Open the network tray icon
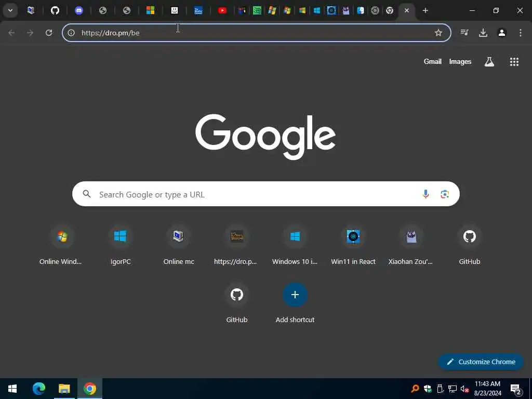The width and height of the screenshot is (532, 399). 453,389
